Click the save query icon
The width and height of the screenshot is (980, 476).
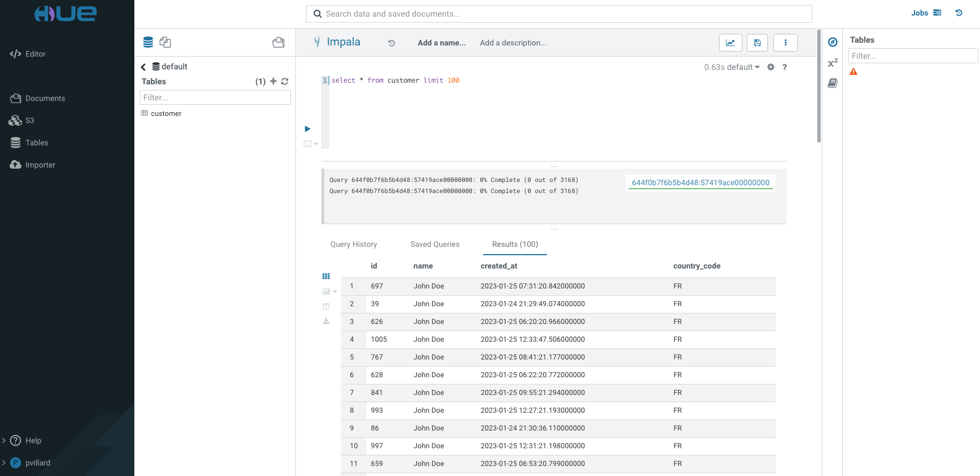(757, 43)
